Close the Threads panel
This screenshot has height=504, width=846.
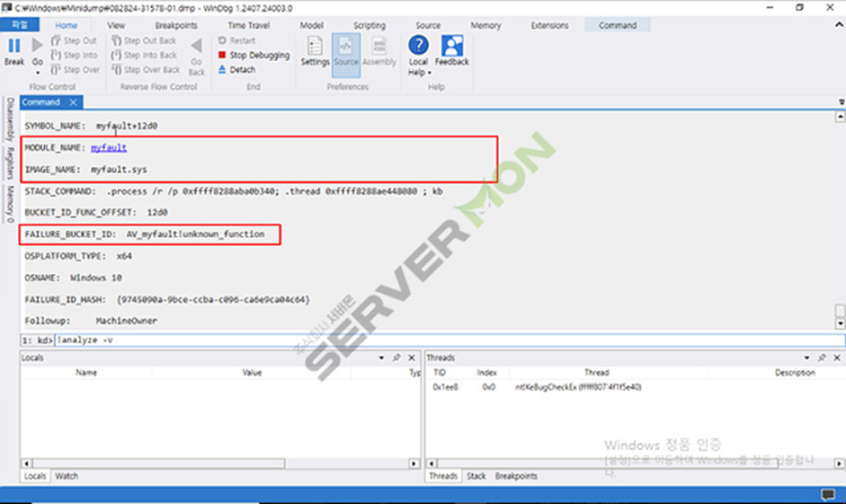[837, 358]
